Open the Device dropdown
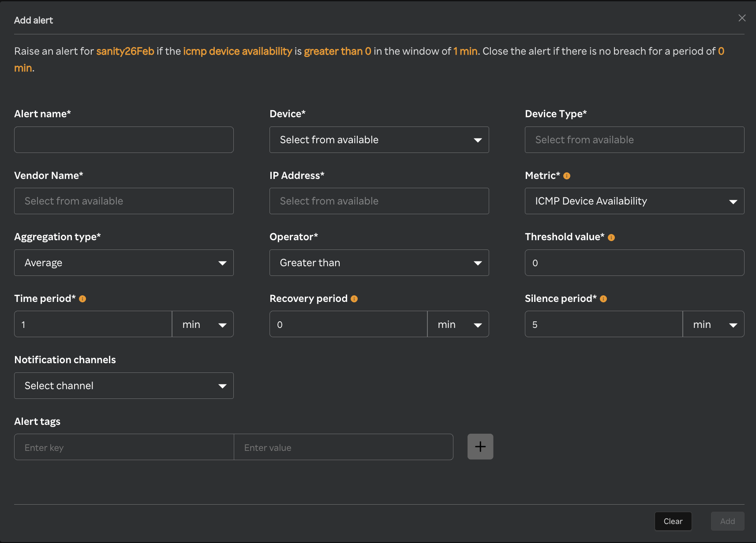This screenshot has height=543, width=756. point(379,140)
